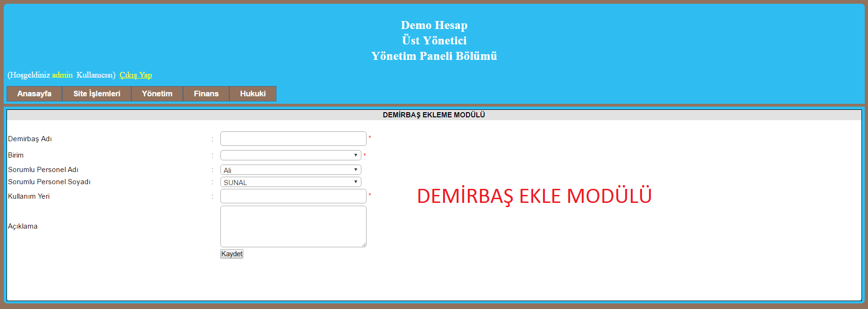The width and height of the screenshot is (868, 309).
Task: Open the Sorumlu Personel Adı dropdown showing Ali
Action: click(290, 170)
